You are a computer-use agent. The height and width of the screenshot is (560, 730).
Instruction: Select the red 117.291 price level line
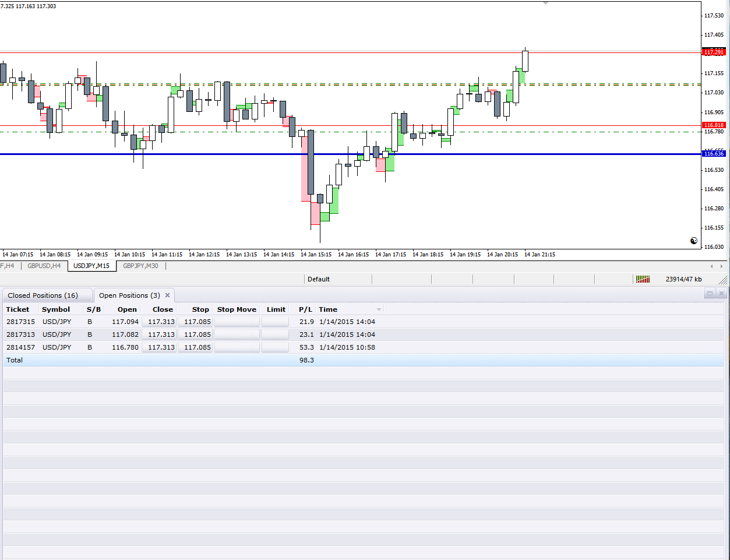point(350,52)
